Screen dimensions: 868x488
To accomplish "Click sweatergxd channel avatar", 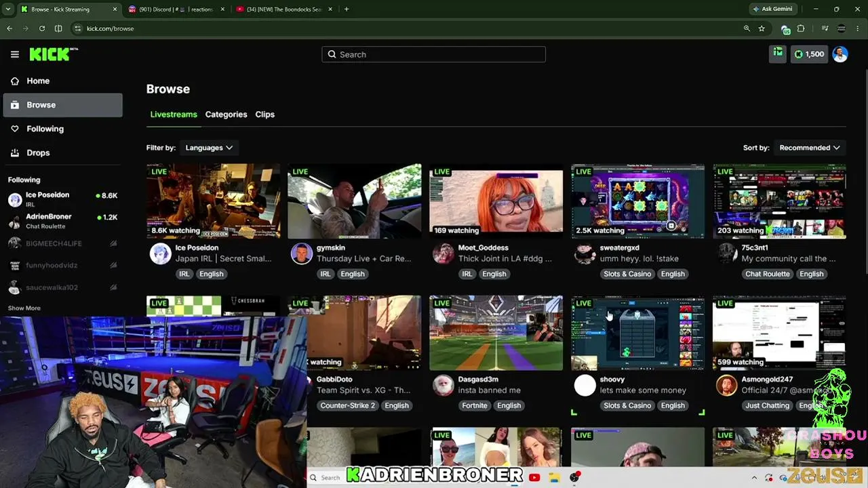I will coord(585,253).
